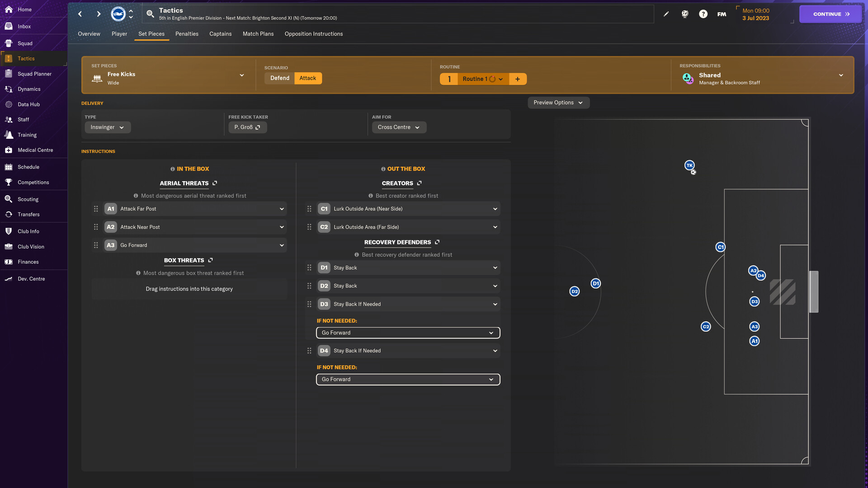The width and height of the screenshot is (868, 488).
Task: Select Defend scenario button
Action: point(279,78)
